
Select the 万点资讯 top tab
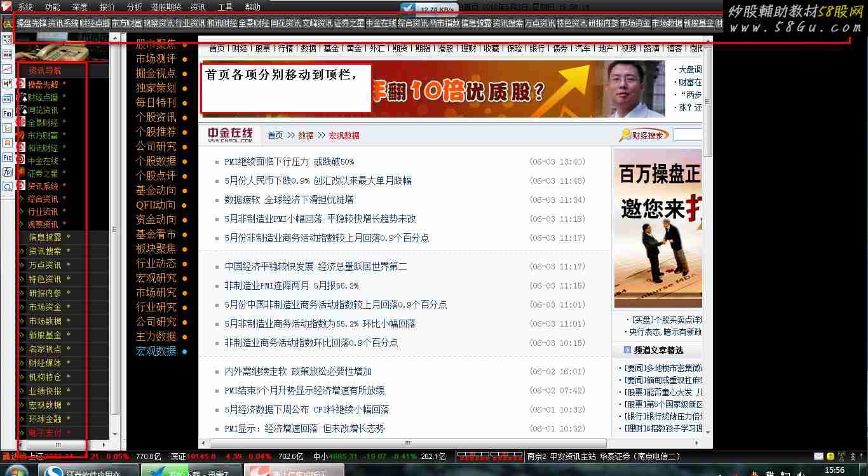540,23
